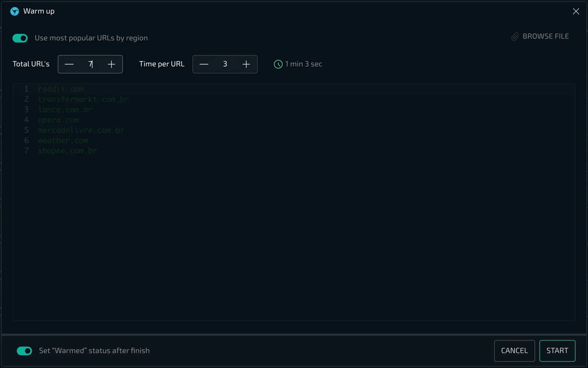The image size is (588, 368).
Task: Decrease Time per URL with minus button
Action: [x=204, y=64]
